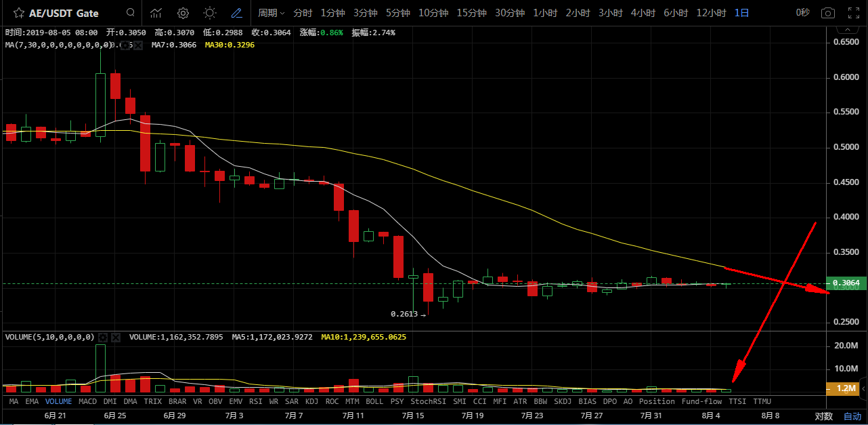This screenshot has width=868, height=425.
Task: Toggle the highlighted VOLUME indicator
Action: pos(58,401)
